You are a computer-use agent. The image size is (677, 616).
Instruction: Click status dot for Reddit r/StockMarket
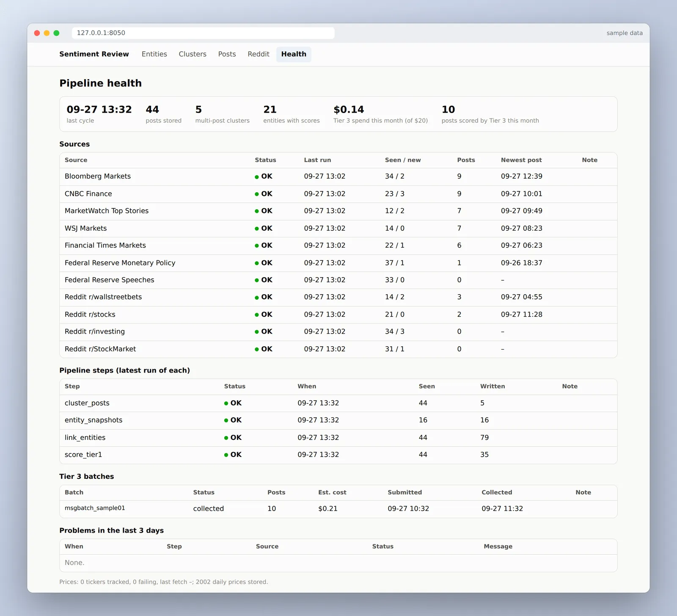click(257, 349)
